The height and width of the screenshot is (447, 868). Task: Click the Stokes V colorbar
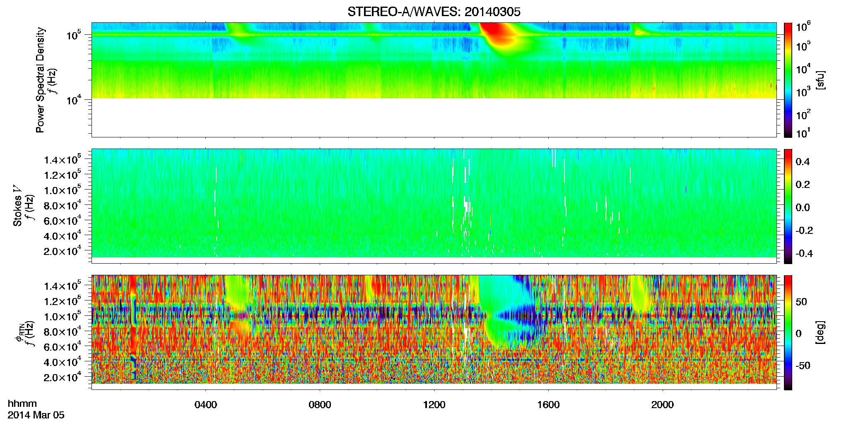point(788,206)
